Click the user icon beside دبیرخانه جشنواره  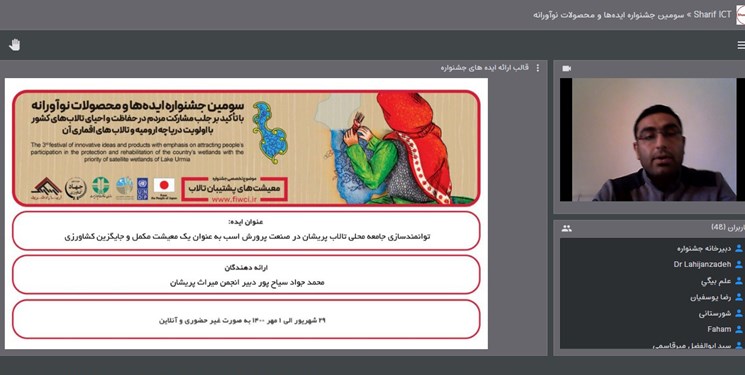tap(738, 248)
